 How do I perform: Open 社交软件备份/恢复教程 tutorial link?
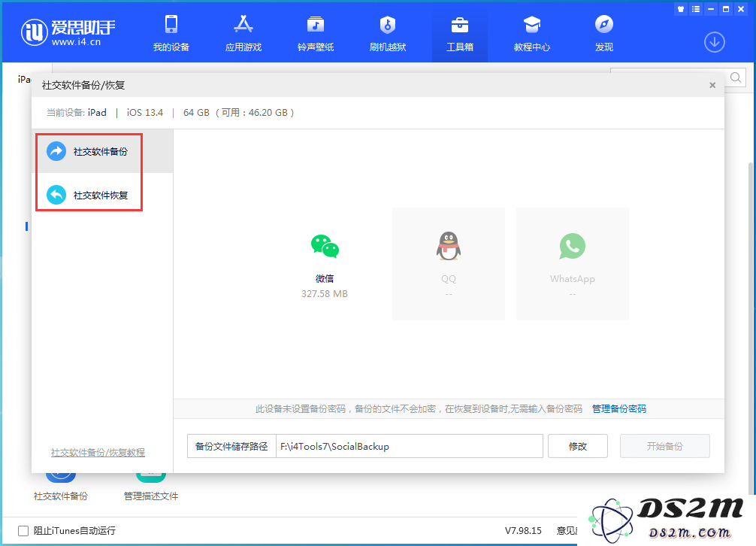click(x=98, y=453)
